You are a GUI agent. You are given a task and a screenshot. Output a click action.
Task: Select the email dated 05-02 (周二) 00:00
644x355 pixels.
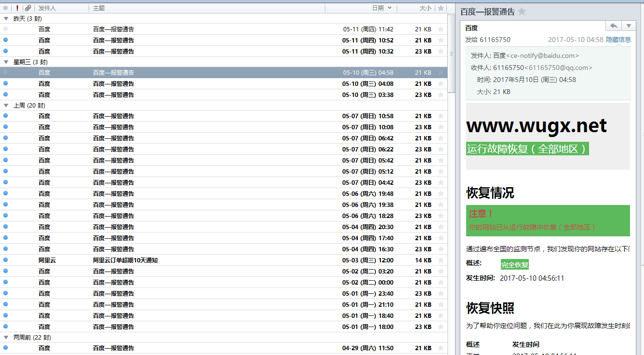224,282
